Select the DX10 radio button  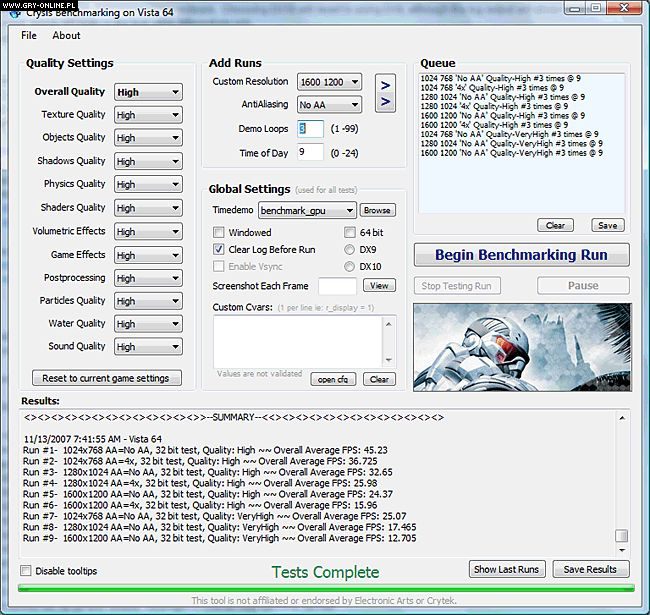click(x=350, y=267)
